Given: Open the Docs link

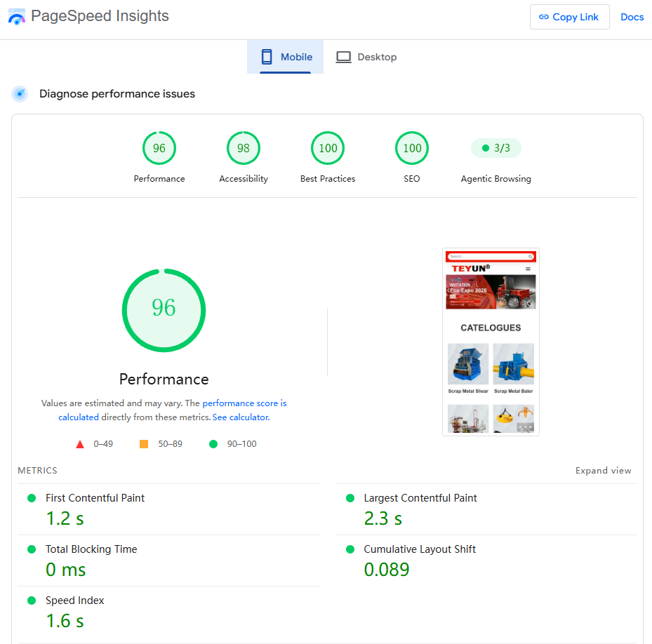Looking at the screenshot, I should (x=632, y=17).
